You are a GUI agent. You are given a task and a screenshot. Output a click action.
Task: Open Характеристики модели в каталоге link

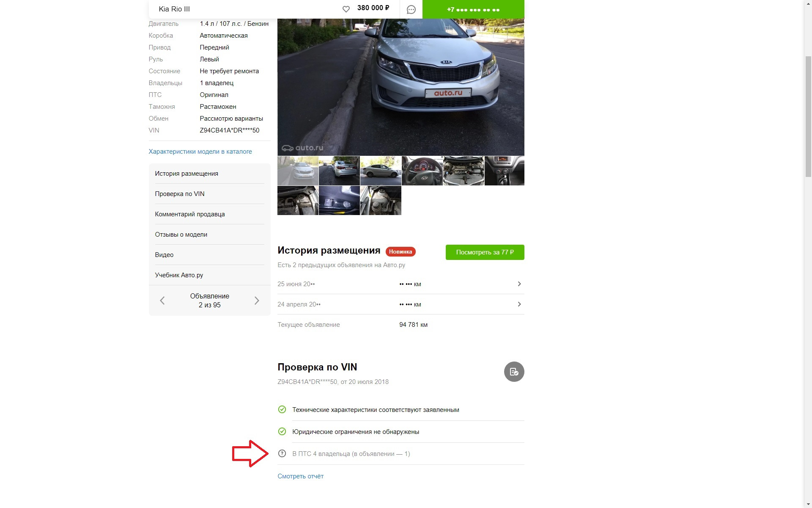pyautogui.click(x=200, y=152)
